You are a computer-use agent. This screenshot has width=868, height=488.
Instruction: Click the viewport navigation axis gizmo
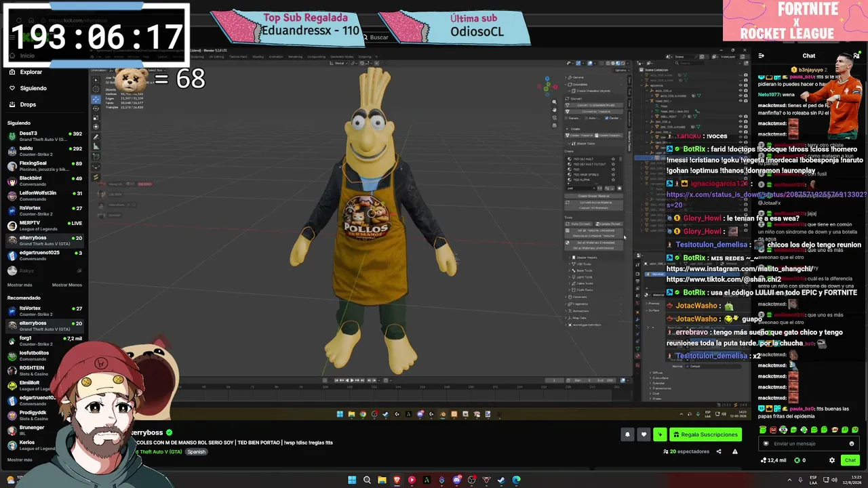[x=548, y=85]
